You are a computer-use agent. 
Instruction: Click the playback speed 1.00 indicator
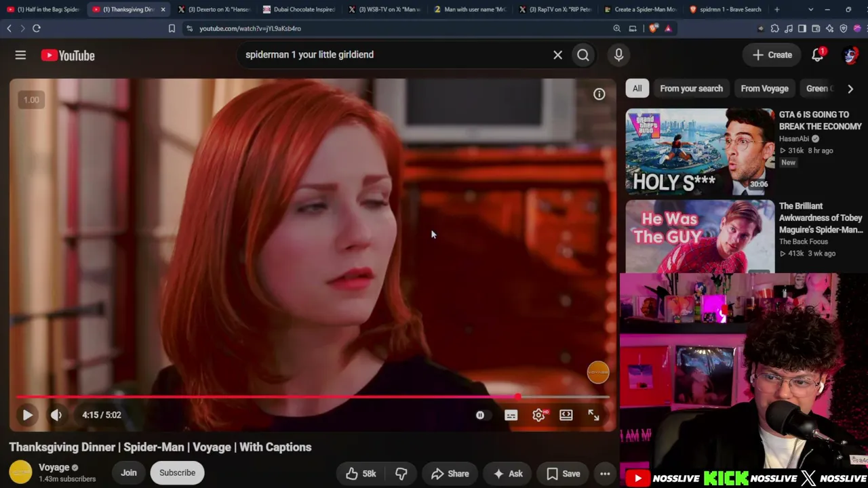coord(31,100)
